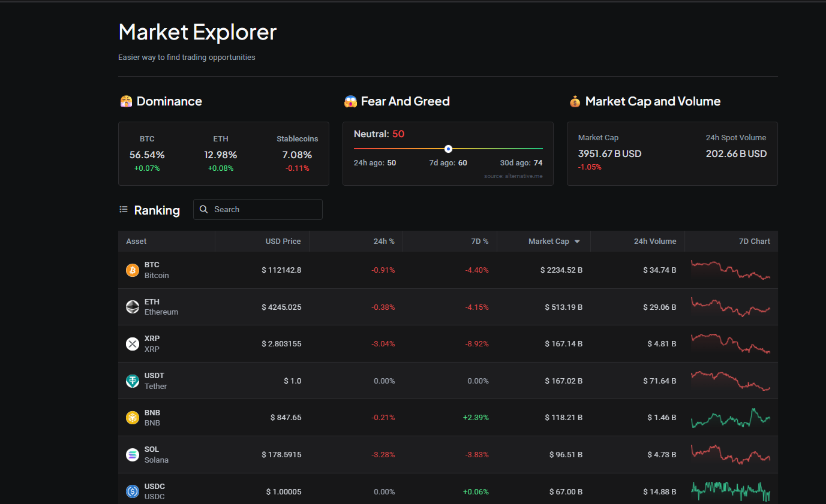The height and width of the screenshot is (504, 826).
Task: Click the Fear And Greed emoji icon
Action: pos(350,101)
